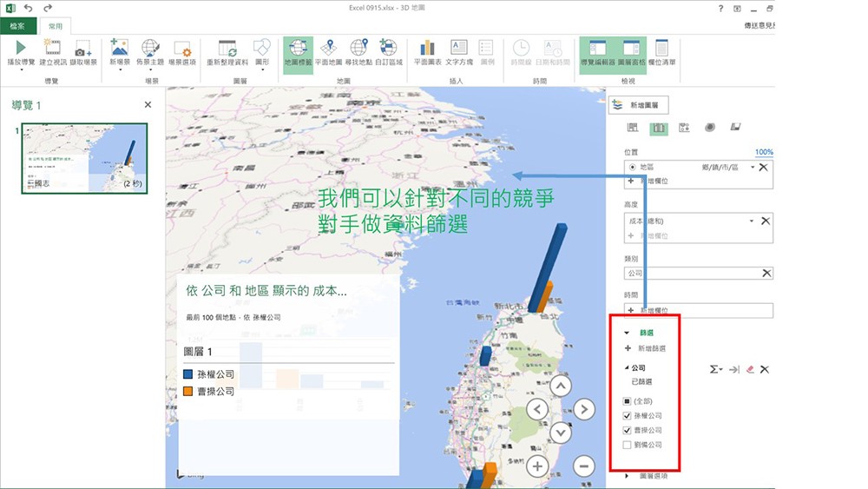Close the 導覽 1 tour pane

click(148, 105)
